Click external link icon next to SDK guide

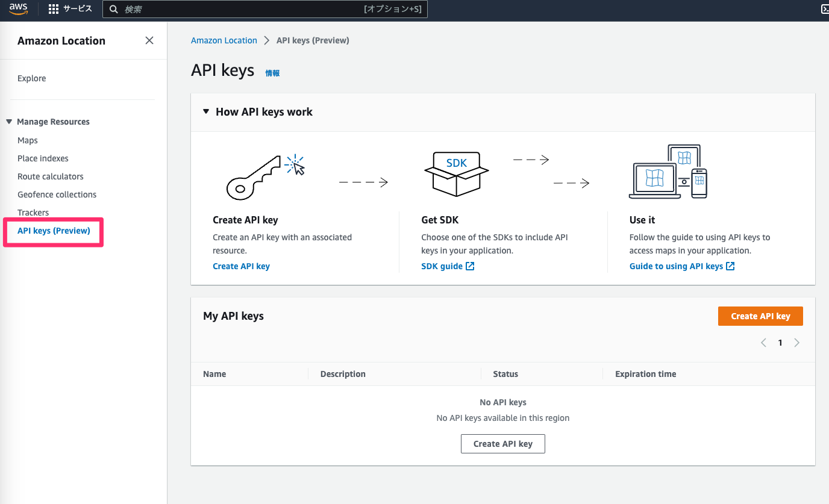tap(471, 266)
